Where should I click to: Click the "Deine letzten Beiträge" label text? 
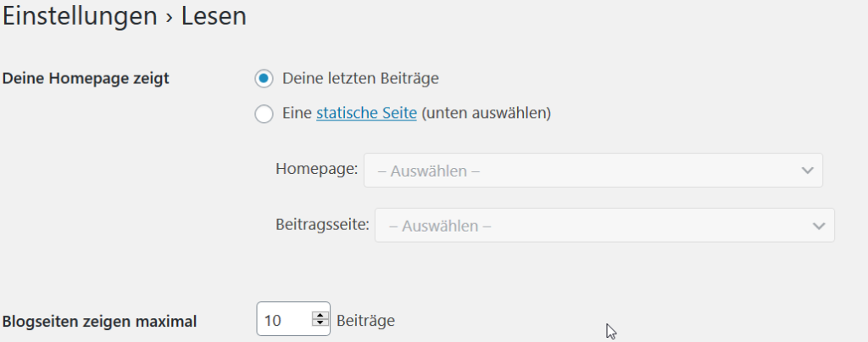click(360, 79)
